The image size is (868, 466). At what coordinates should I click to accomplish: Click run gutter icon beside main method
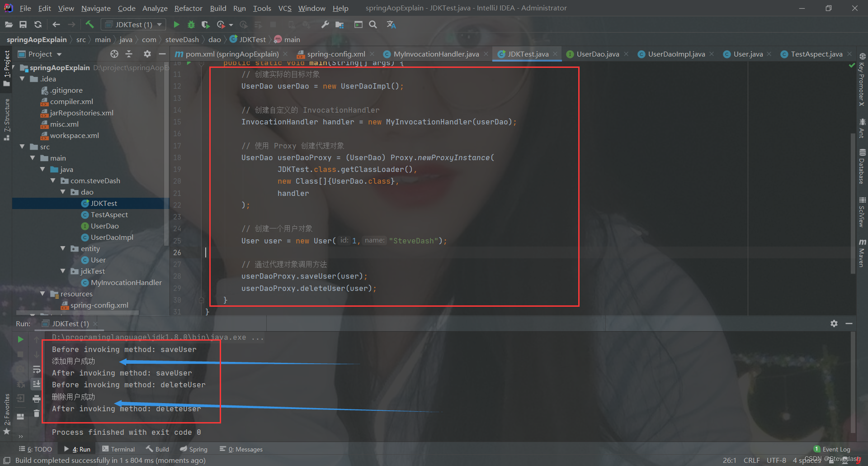(189, 63)
